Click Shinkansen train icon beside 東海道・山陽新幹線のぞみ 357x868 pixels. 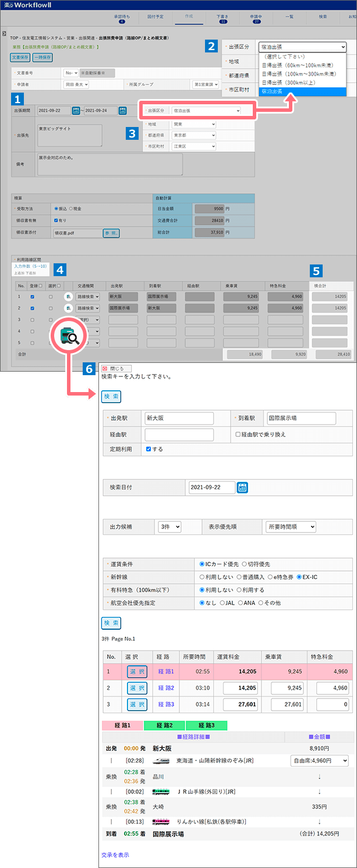pos(161,760)
